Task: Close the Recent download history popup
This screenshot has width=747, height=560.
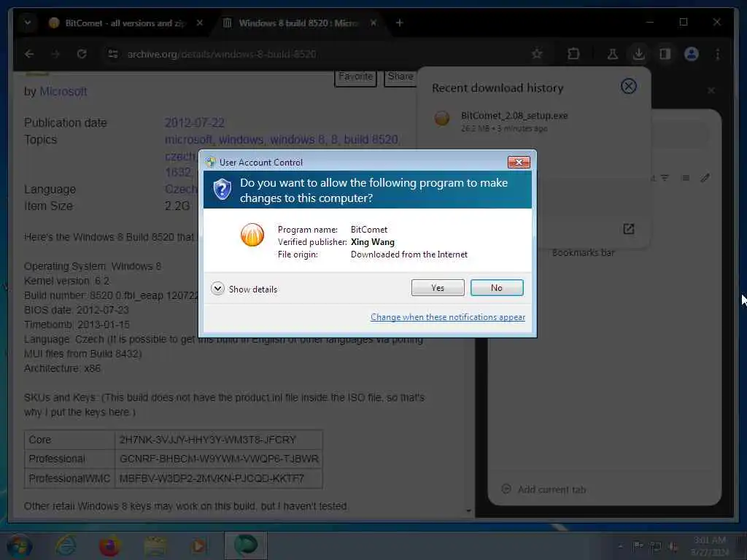Action: coord(628,87)
